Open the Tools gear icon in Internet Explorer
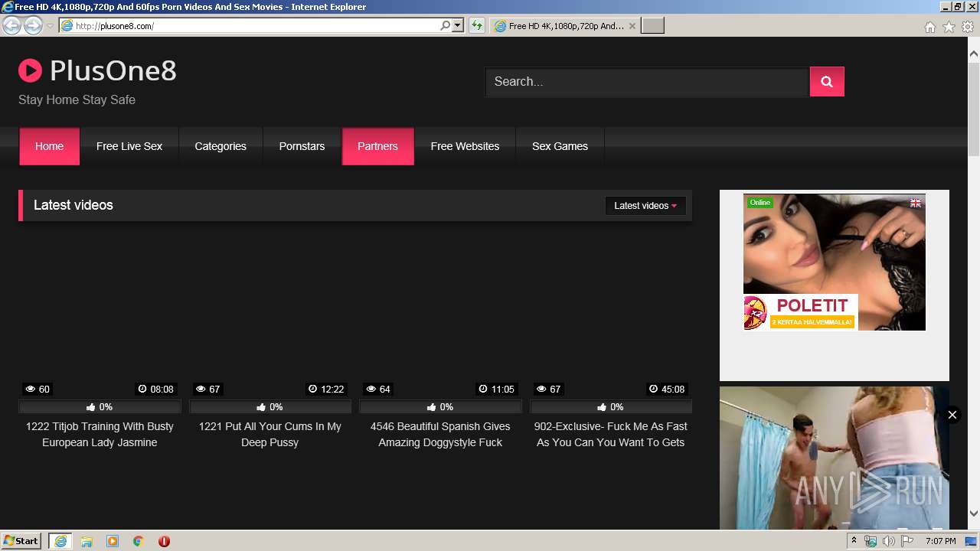This screenshot has height=551, width=980. (968, 27)
